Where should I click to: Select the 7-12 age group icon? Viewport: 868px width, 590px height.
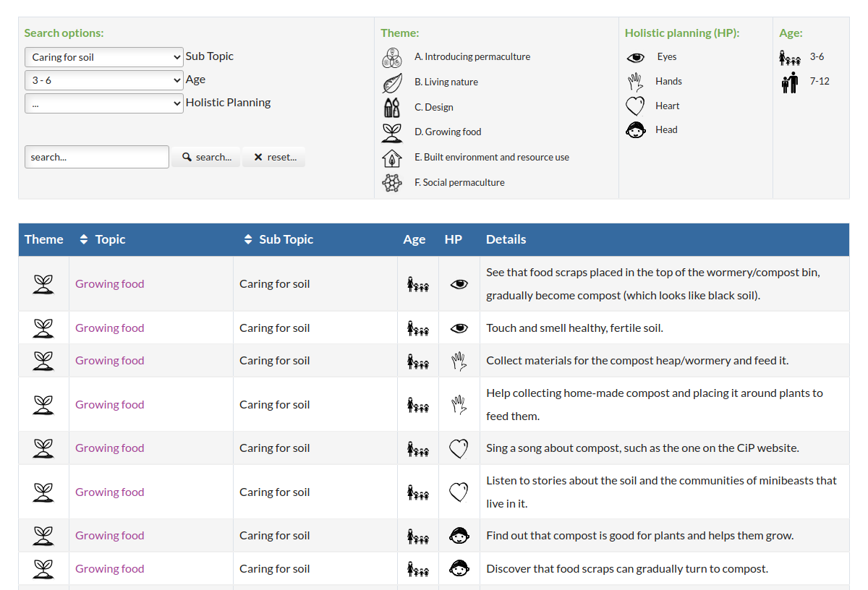(789, 82)
